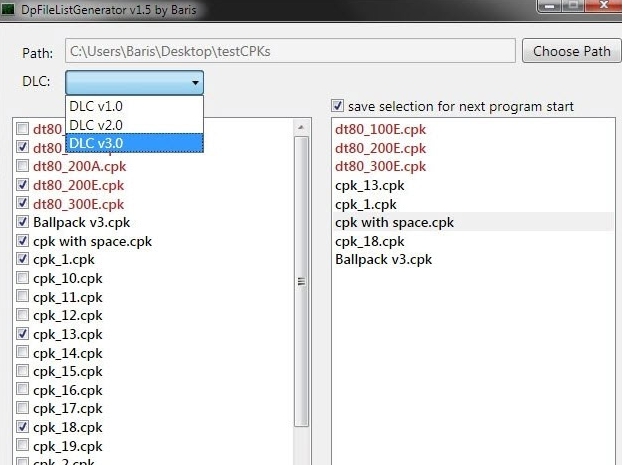Uncheck the Ballpack v3.cpk checkbox
The width and height of the screenshot is (623, 465).
(22, 222)
